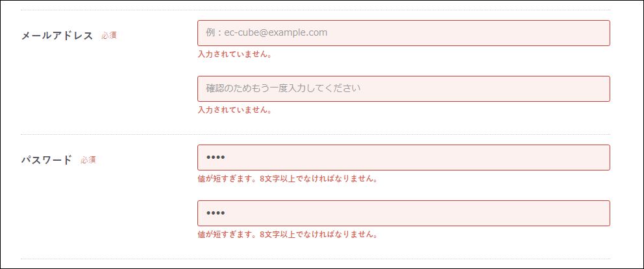Click the 値が短すぎます error below first password field

tap(288, 179)
